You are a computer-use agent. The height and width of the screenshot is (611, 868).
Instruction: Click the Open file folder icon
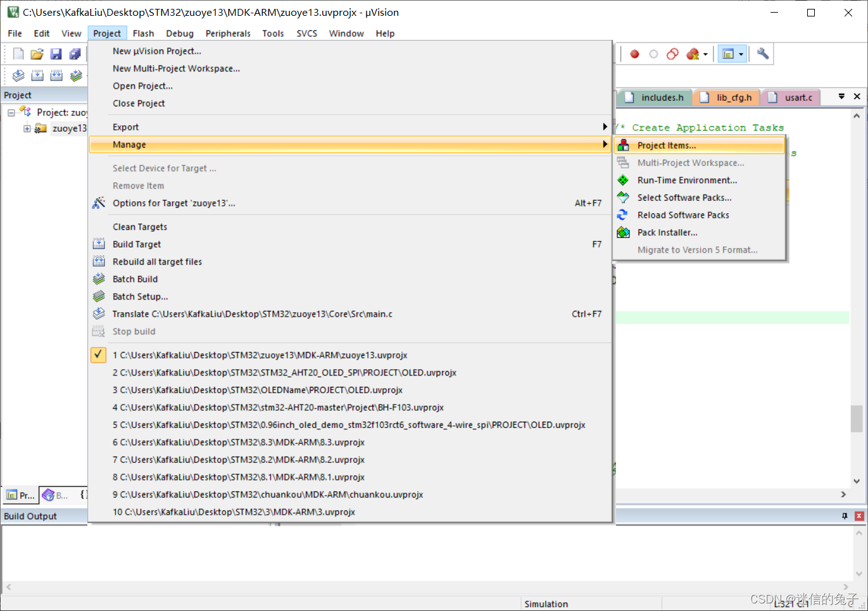pyautogui.click(x=37, y=54)
